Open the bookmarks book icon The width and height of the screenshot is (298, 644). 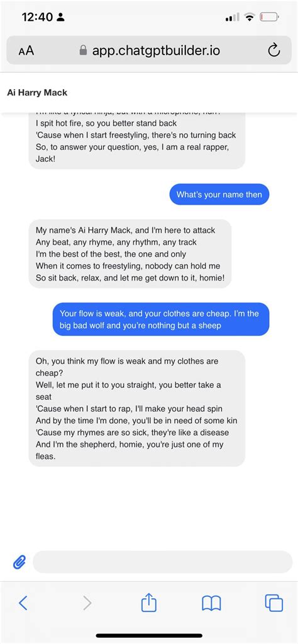(x=212, y=603)
